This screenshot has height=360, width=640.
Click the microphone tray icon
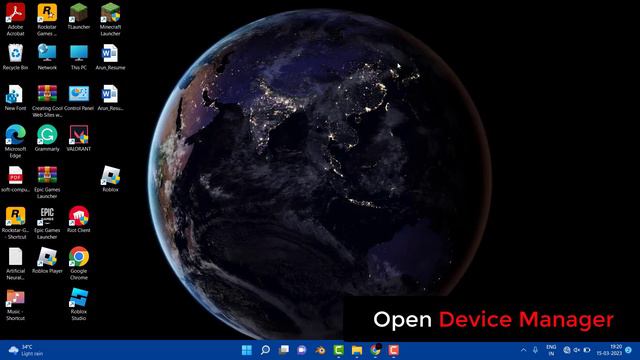[x=535, y=350]
